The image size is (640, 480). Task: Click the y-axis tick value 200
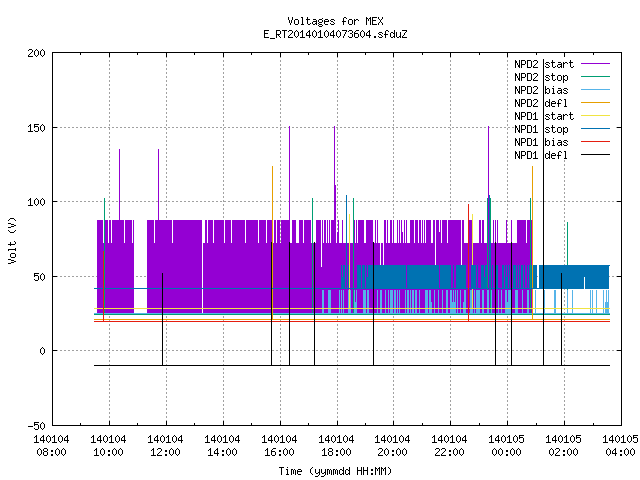(x=36, y=53)
